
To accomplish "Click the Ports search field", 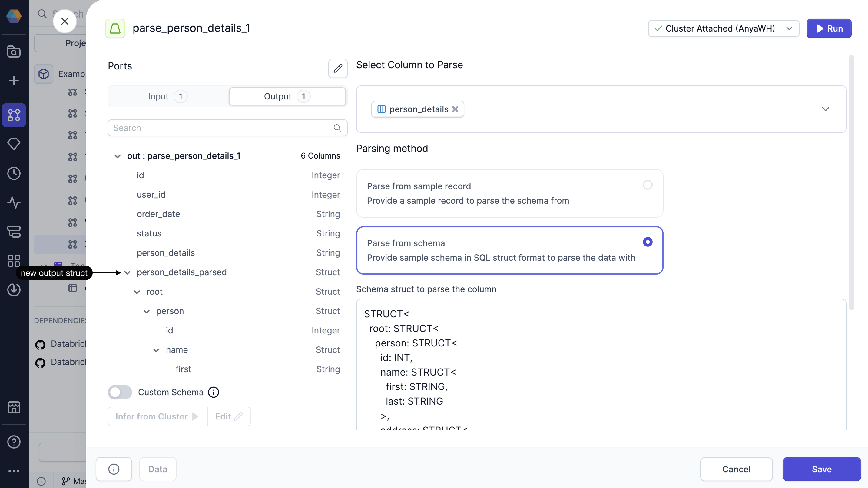I will point(222,128).
